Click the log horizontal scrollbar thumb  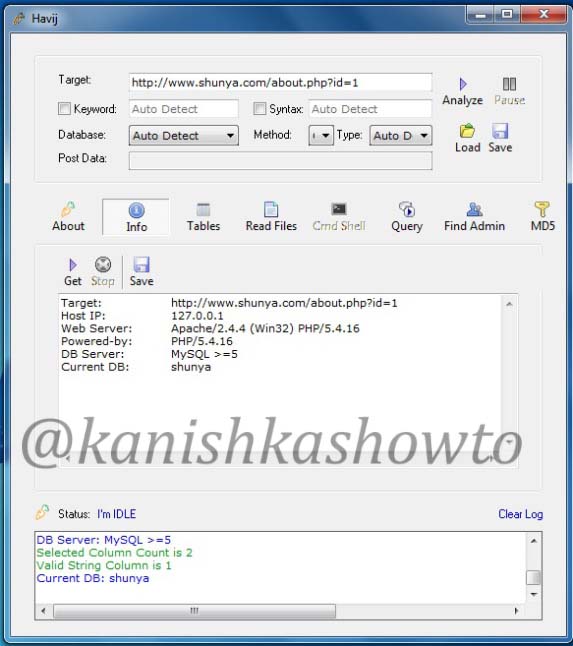pos(194,611)
